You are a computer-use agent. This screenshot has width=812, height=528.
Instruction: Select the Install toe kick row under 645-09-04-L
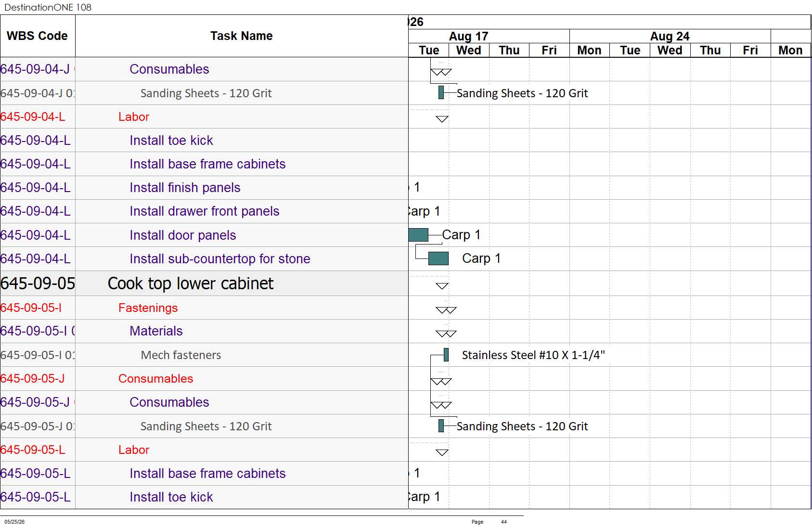tap(204, 141)
